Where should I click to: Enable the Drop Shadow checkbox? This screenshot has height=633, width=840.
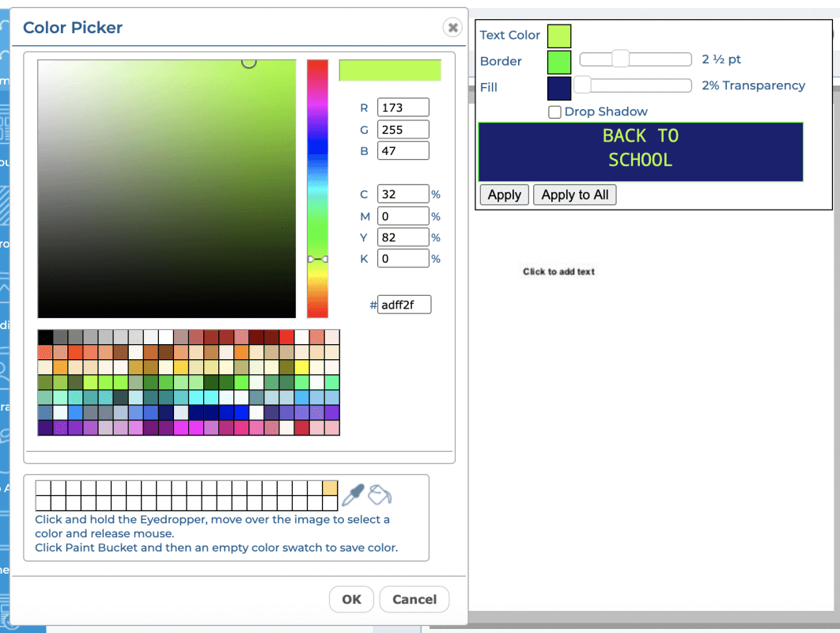coord(555,112)
